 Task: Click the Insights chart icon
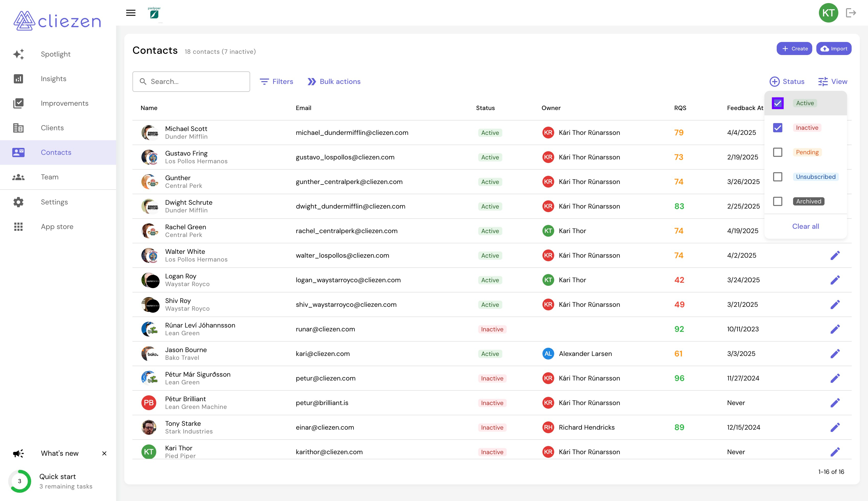18,79
